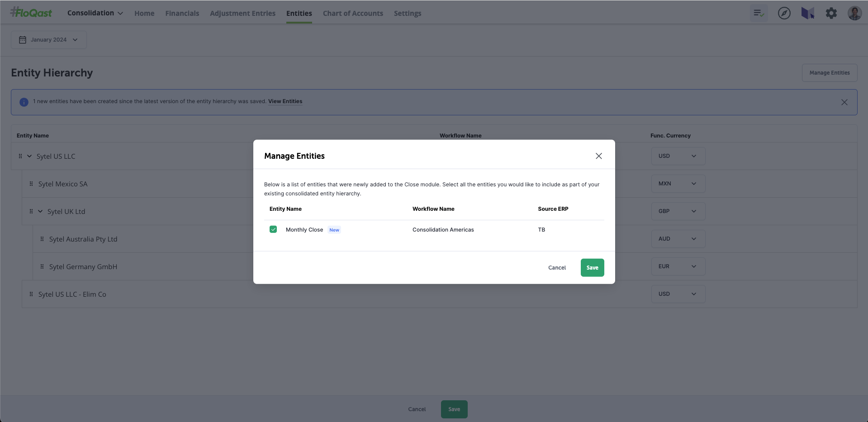Click the Sytel Germany GmbH row name
The width and height of the screenshot is (868, 422).
[x=83, y=267]
